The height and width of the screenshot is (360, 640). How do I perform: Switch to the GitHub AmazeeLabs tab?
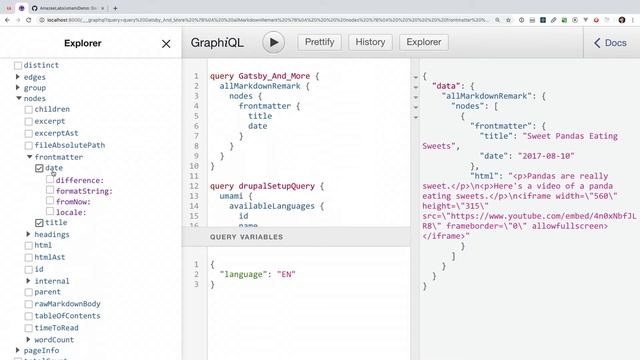(x=68, y=8)
